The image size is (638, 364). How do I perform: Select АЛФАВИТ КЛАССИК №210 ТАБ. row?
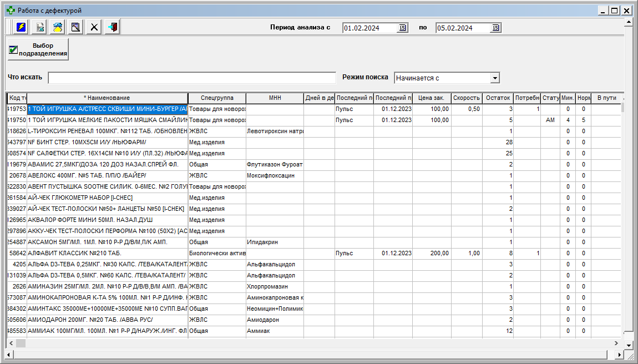314,253
